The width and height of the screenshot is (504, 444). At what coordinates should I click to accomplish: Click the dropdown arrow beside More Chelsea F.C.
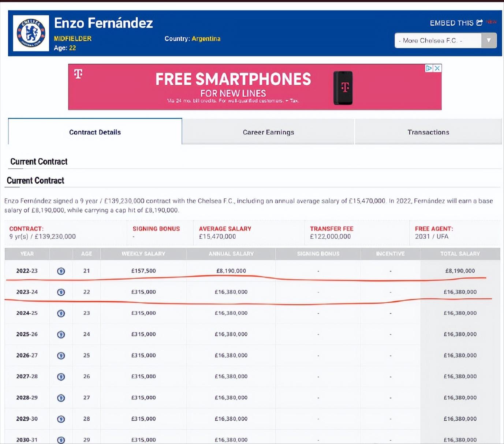pyautogui.click(x=489, y=41)
